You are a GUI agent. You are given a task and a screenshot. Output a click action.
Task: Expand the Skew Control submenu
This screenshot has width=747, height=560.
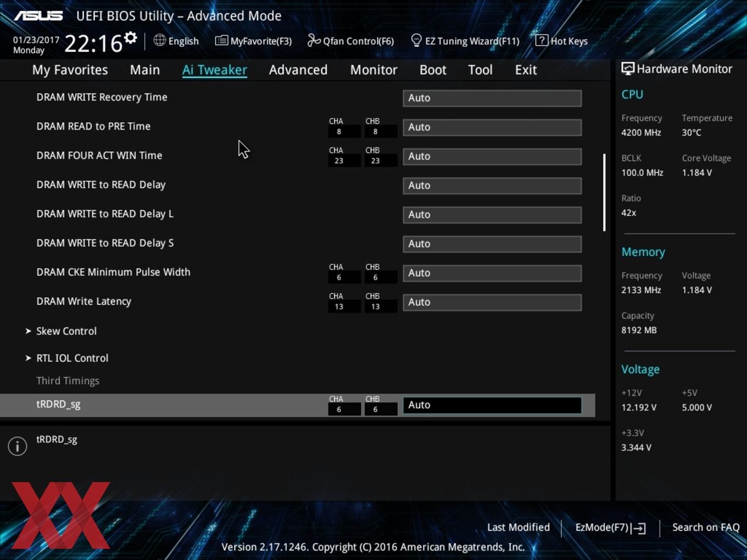pos(66,331)
